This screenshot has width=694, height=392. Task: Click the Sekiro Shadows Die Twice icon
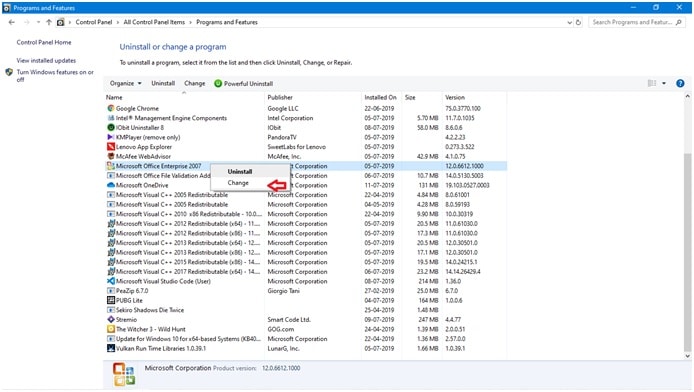tap(111, 310)
